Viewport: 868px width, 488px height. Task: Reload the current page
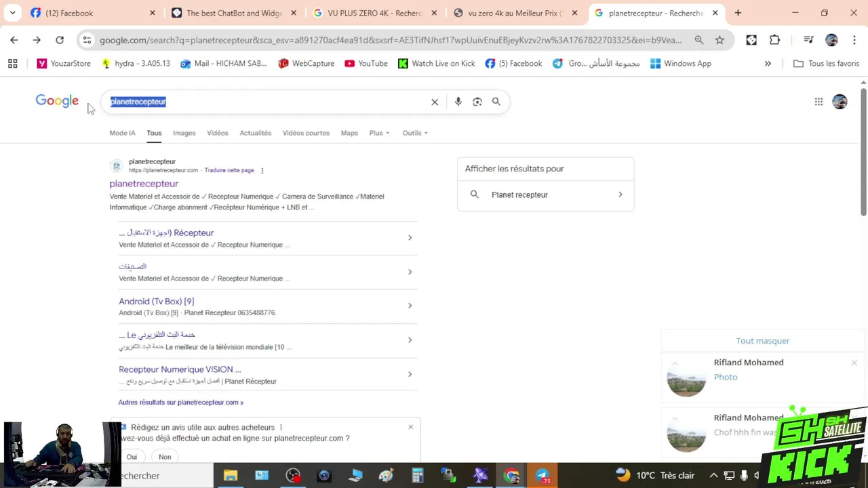point(60,40)
